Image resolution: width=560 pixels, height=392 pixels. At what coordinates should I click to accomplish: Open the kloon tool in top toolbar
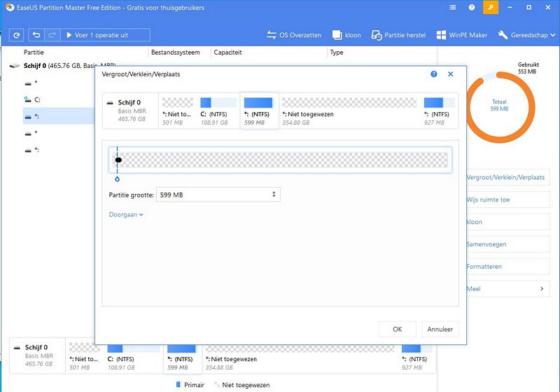(x=346, y=35)
